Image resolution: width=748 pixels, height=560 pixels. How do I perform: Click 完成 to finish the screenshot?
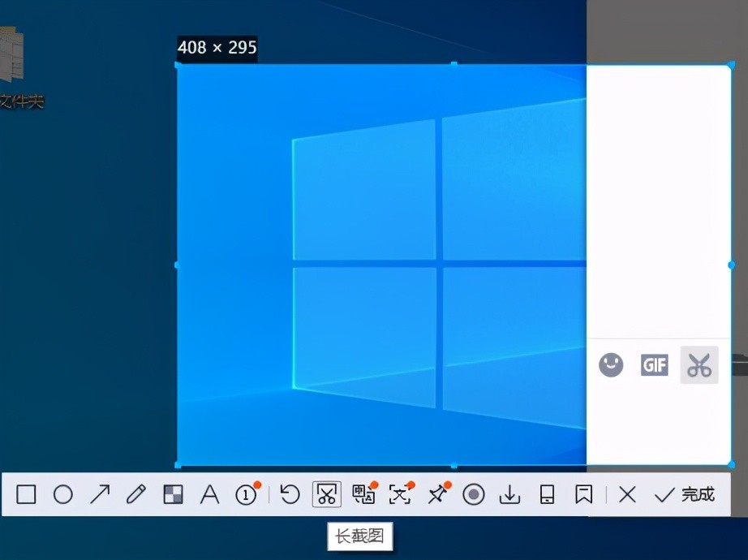click(x=684, y=494)
